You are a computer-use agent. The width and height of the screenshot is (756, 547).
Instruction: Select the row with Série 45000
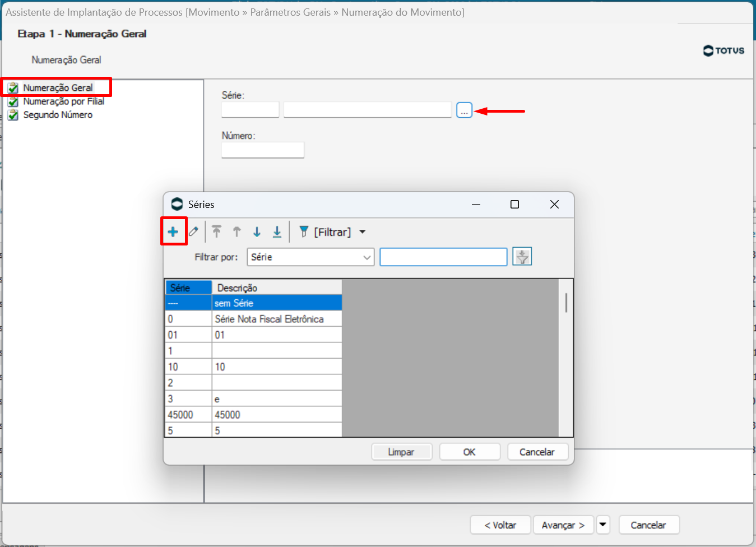253,415
